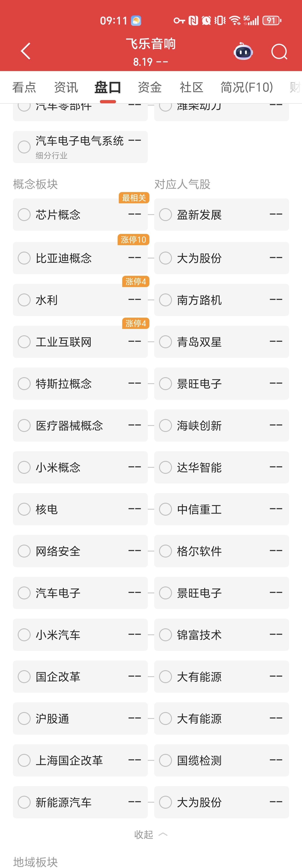Open the robot AI assistant

tap(243, 52)
